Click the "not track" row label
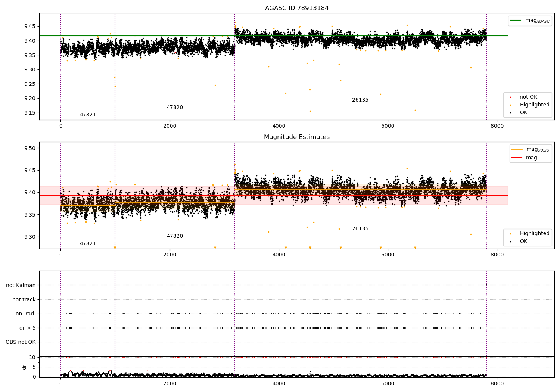 tap(24, 300)
